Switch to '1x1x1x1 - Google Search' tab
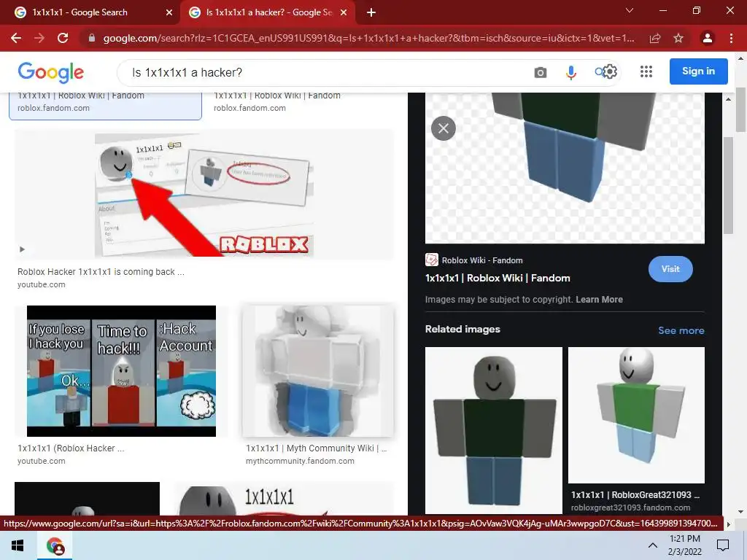Image resolution: width=747 pixels, height=560 pixels. (90, 12)
